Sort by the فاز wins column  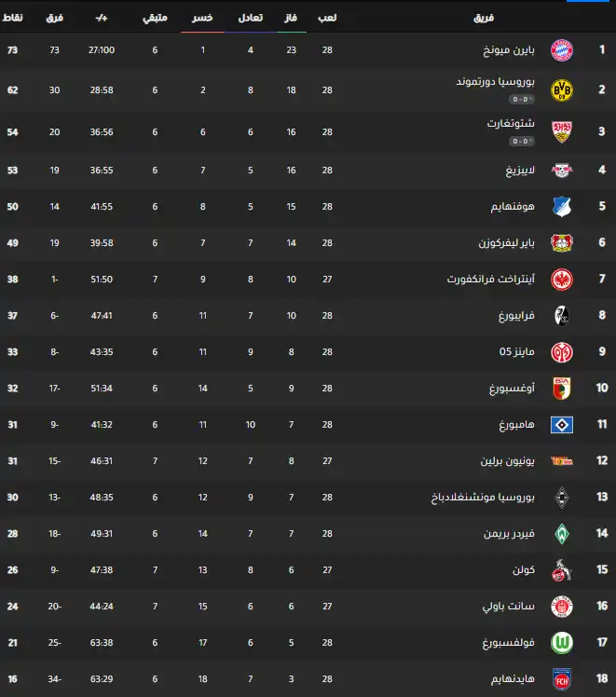[x=291, y=18]
